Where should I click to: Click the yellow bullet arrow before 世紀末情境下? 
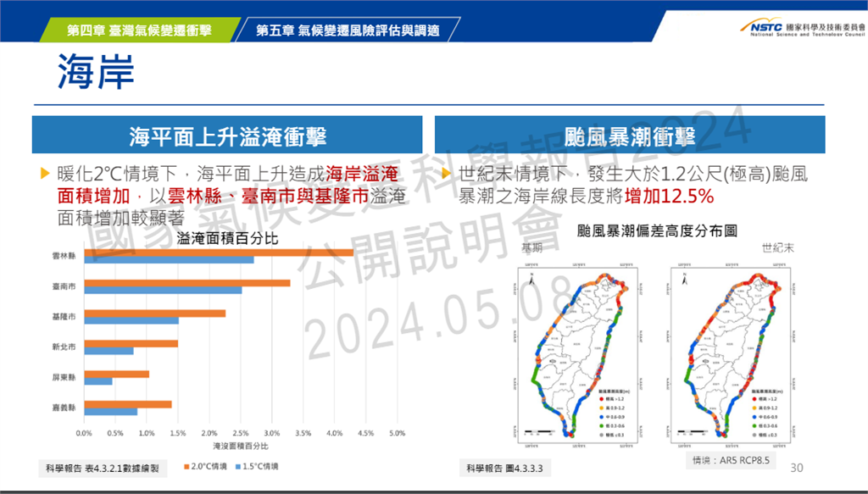coord(447,175)
